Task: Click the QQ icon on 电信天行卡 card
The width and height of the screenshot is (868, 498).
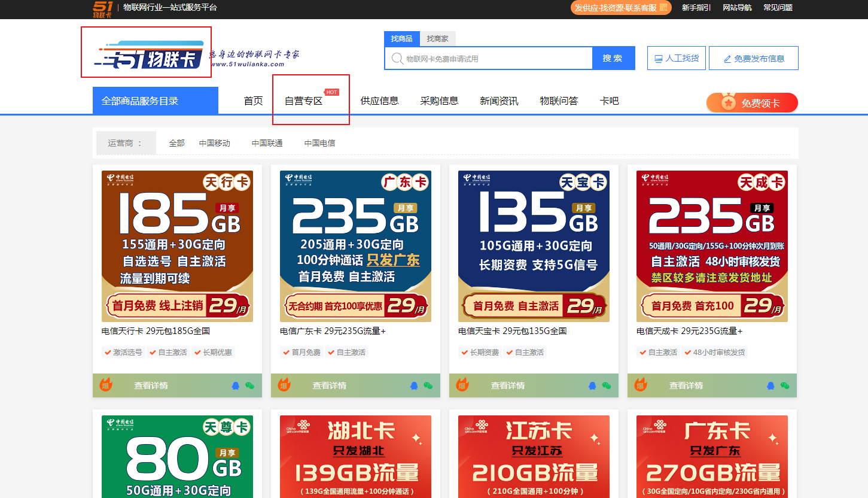Action: click(x=235, y=385)
